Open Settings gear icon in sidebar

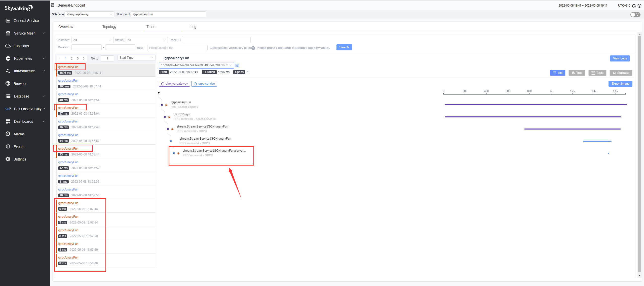coord(8,159)
